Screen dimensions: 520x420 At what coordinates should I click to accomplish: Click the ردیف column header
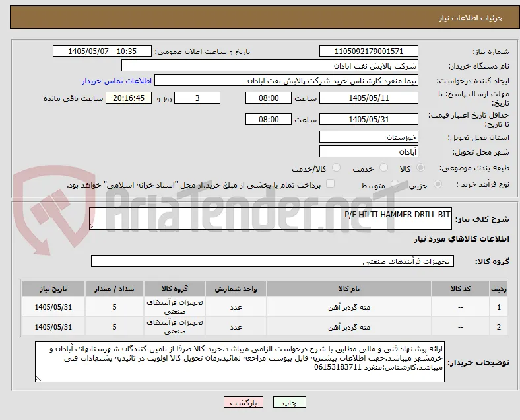coord(498,289)
